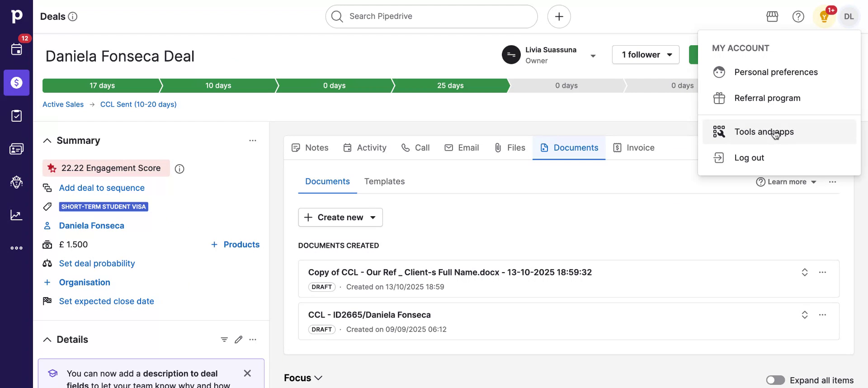This screenshot has width=868, height=388.
Task: Switch to the Notes tab
Action: pyautogui.click(x=310, y=148)
